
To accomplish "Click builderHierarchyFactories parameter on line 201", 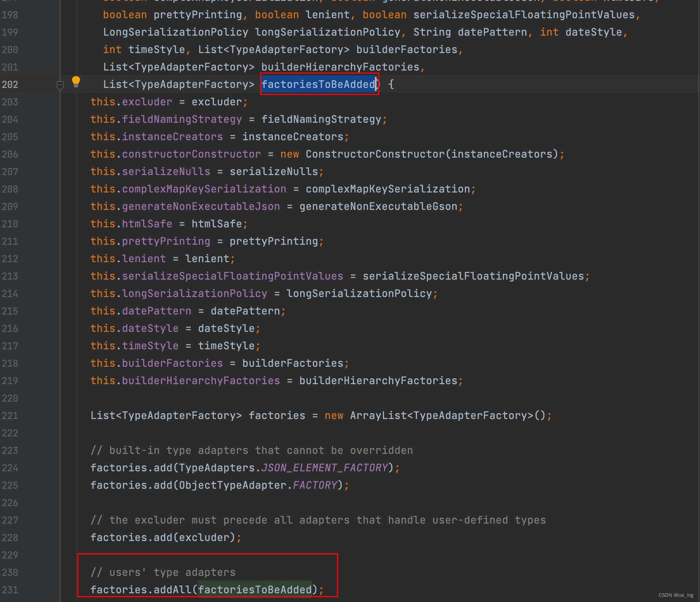I will coord(340,67).
